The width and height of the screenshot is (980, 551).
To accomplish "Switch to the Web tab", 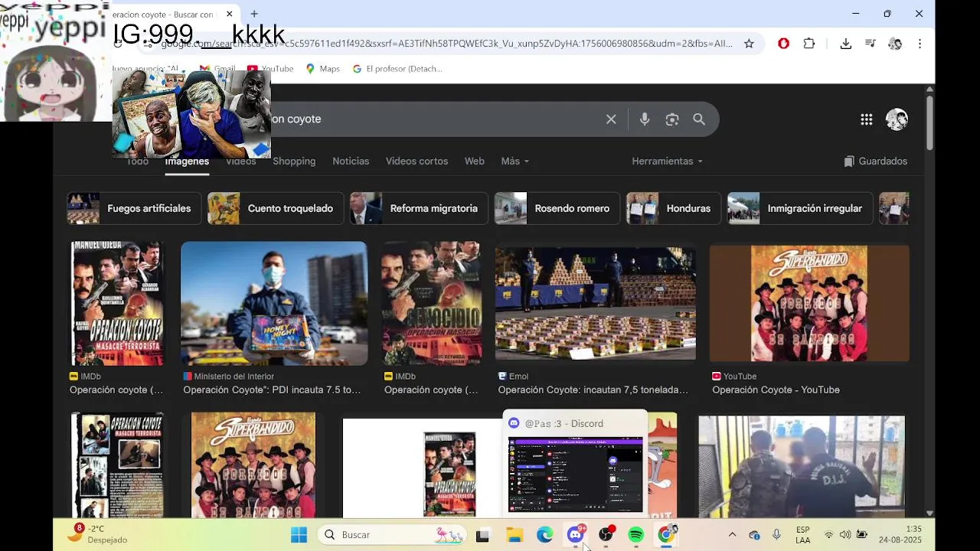I will pos(475,161).
